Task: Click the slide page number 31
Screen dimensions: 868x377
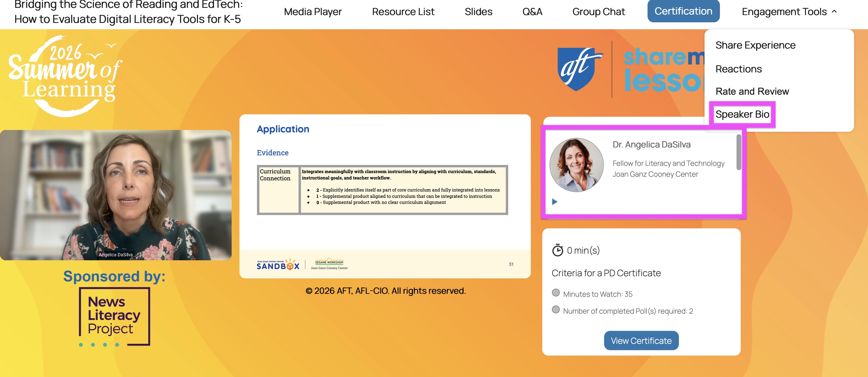Action: [511, 265]
